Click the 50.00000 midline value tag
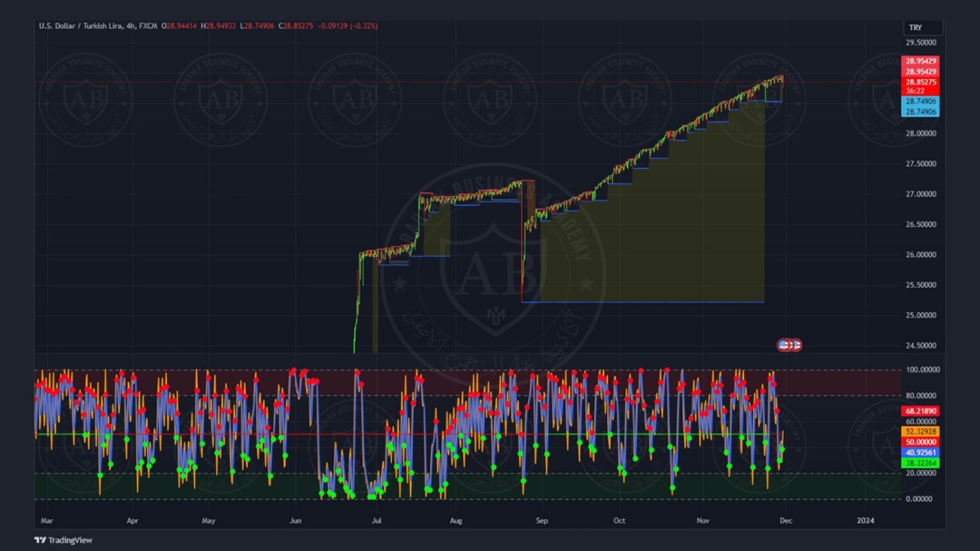The image size is (980, 551). 920,442
